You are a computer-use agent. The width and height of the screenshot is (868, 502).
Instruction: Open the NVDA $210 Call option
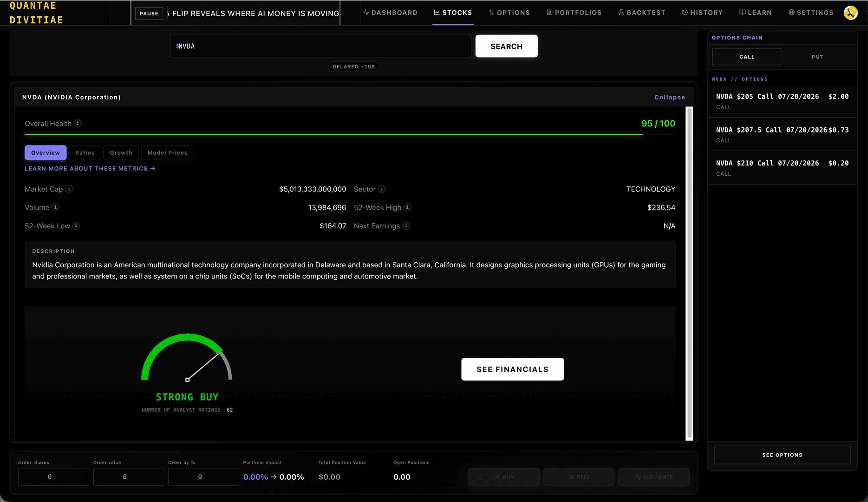pyautogui.click(x=782, y=168)
